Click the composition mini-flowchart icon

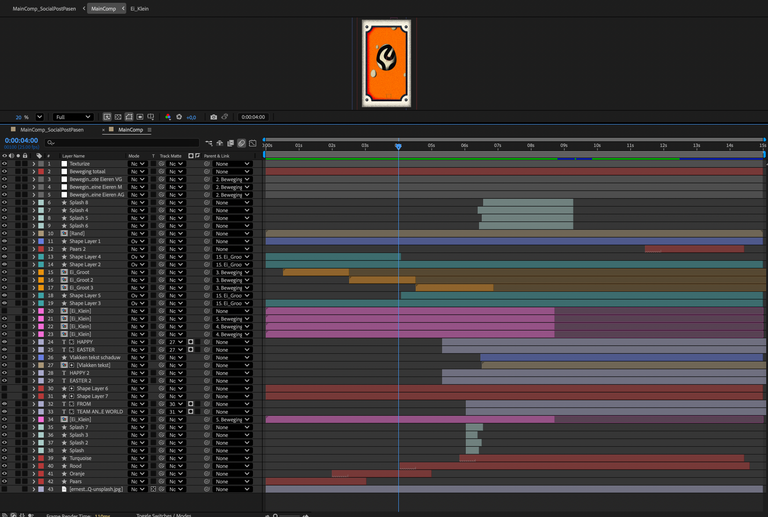(210, 143)
